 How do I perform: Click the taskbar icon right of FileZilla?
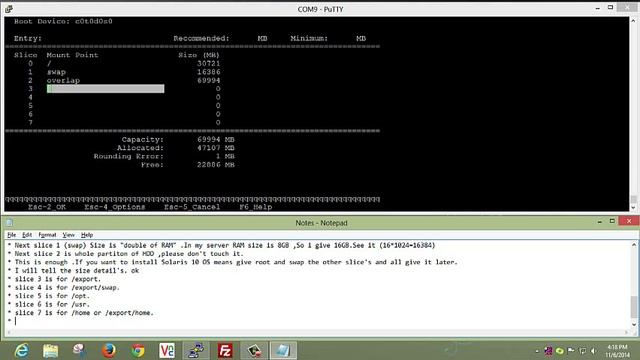pos(254,351)
